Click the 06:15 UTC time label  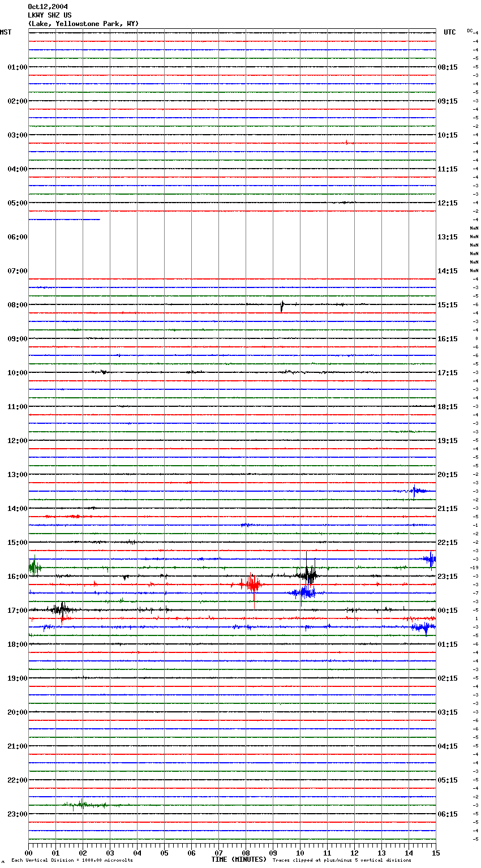[x=448, y=814]
